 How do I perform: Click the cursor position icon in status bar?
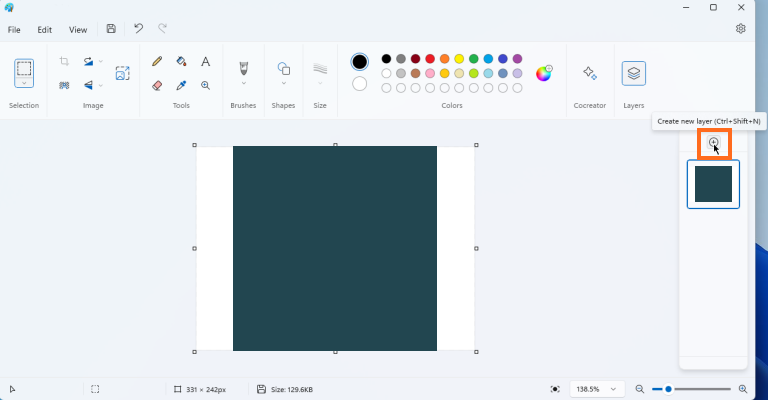[13, 389]
